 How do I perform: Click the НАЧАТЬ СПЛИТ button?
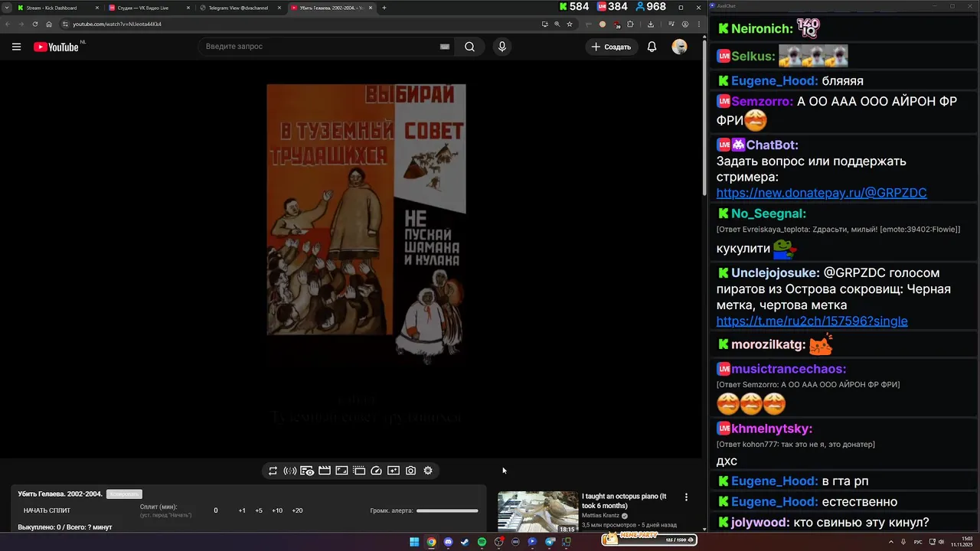[x=47, y=510]
